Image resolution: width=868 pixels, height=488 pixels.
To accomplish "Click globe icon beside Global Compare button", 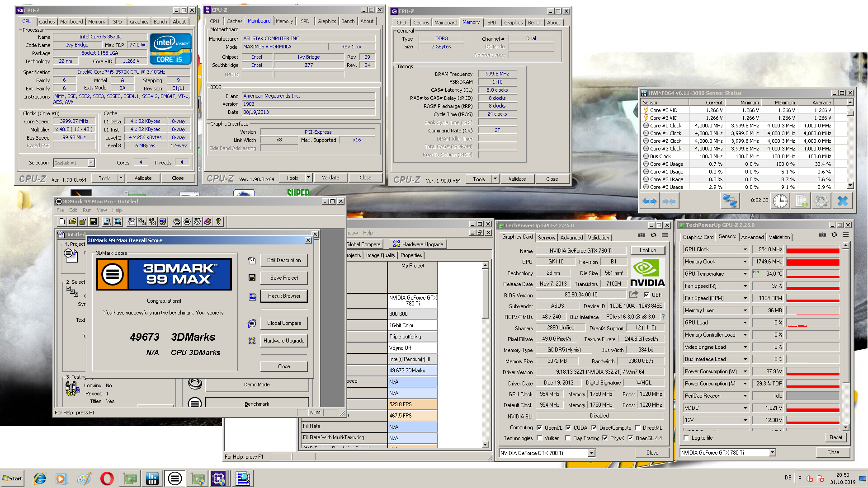I will click(x=252, y=323).
